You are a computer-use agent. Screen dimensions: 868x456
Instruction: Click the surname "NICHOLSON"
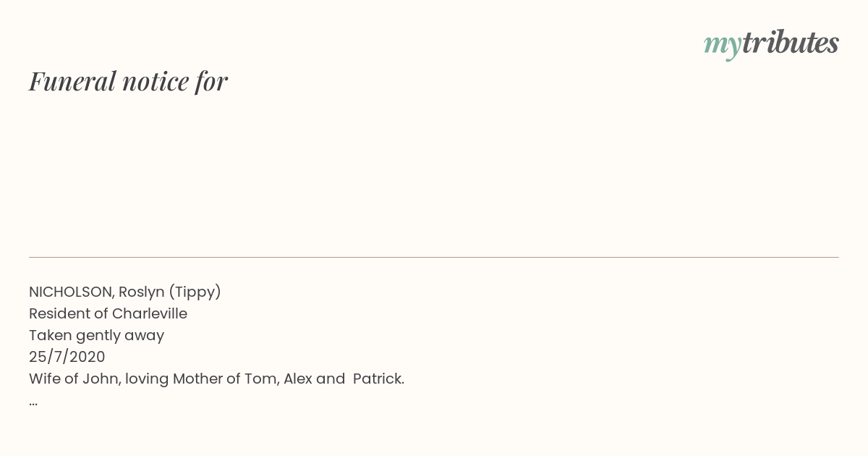coord(70,292)
